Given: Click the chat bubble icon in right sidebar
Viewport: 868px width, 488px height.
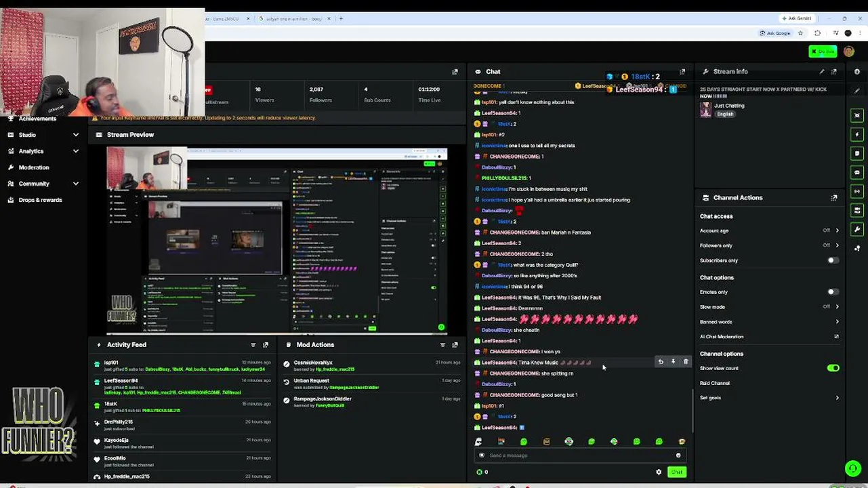Looking at the screenshot, I should (x=857, y=172).
